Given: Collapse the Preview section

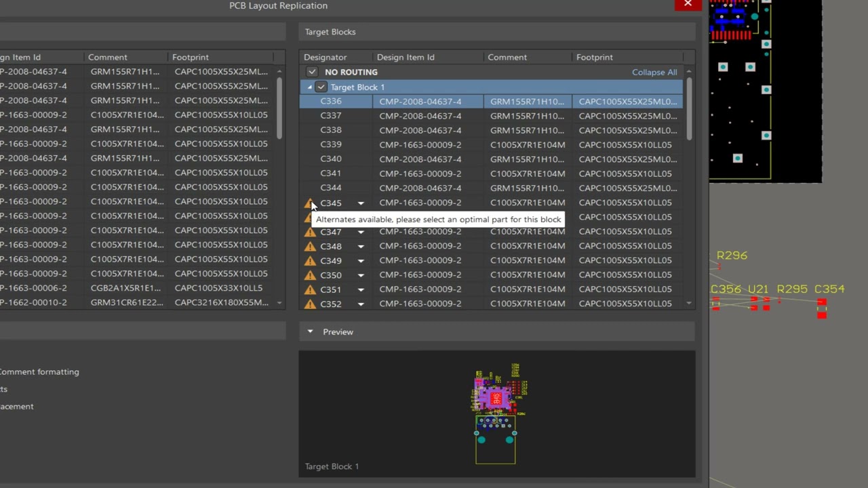Looking at the screenshot, I should click(310, 332).
